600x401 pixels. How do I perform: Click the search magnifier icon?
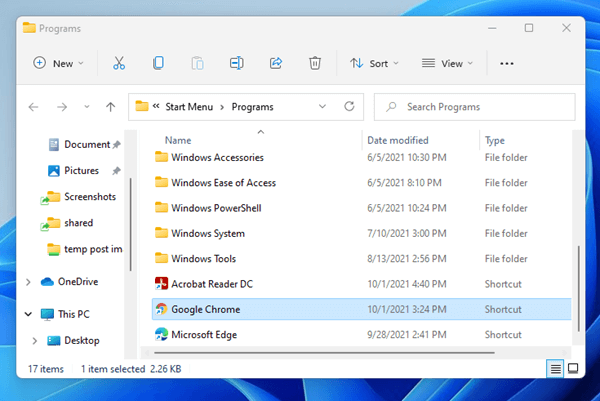(x=391, y=107)
